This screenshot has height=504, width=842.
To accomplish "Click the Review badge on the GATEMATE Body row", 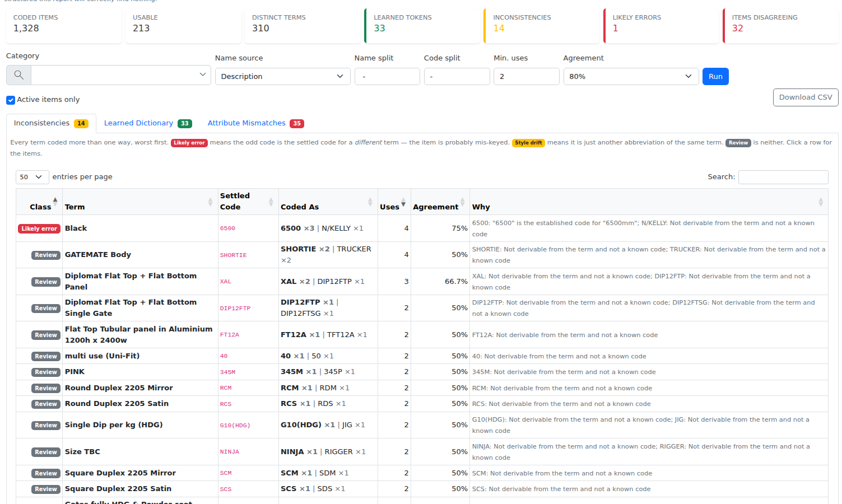I will (46, 255).
